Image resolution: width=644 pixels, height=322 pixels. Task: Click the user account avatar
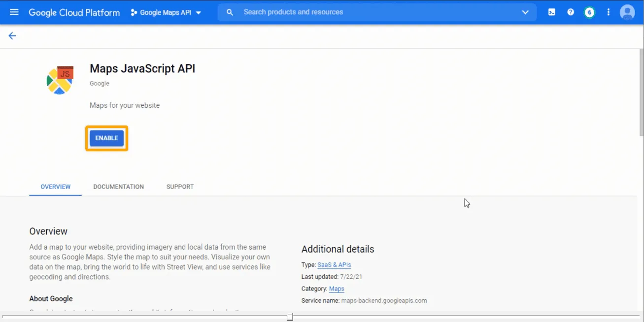coord(627,12)
